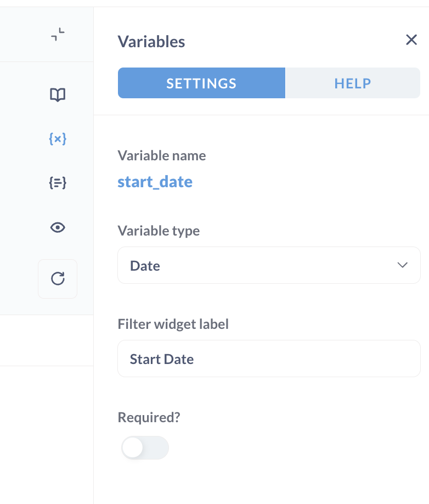The image size is (429, 504).
Task: Open the data reference book icon
Action: 58,95
